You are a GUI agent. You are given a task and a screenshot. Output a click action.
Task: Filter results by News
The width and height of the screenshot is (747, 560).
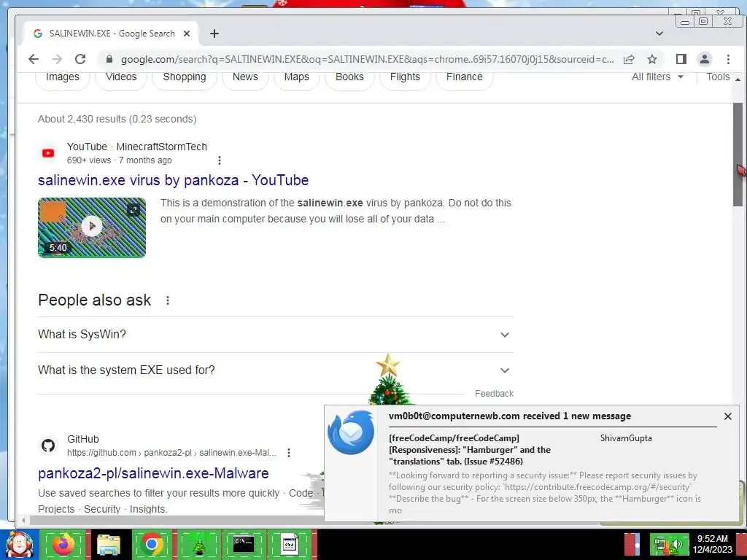pyautogui.click(x=245, y=77)
